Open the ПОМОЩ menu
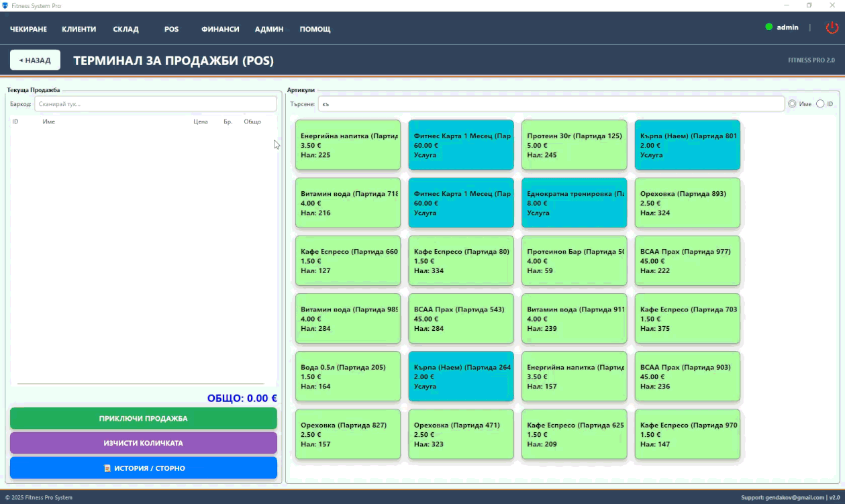The width and height of the screenshot is (845, 504). point(315,30)
